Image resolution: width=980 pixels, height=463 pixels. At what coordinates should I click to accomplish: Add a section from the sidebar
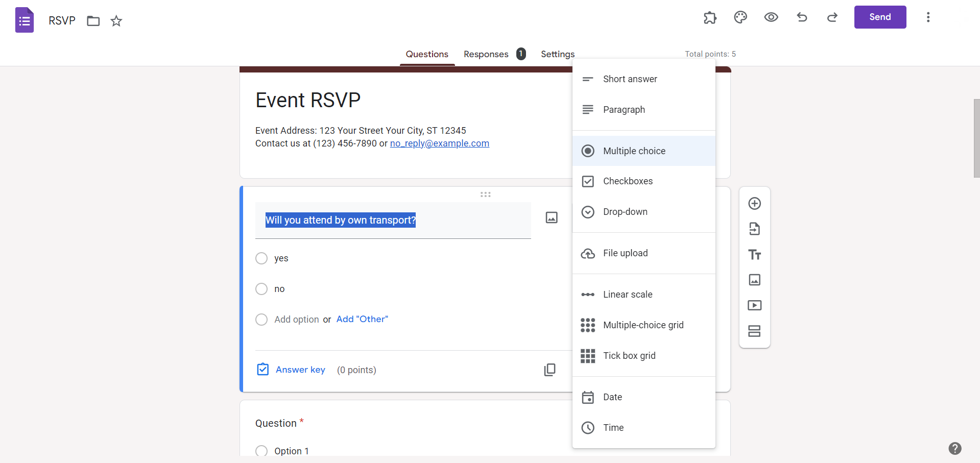coord(754,331)
